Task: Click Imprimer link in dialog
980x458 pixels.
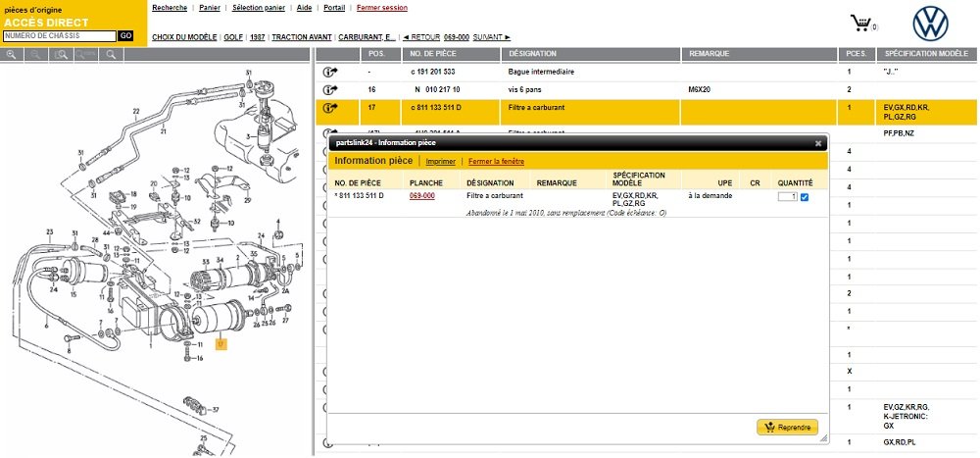Action: coord(441,162)
